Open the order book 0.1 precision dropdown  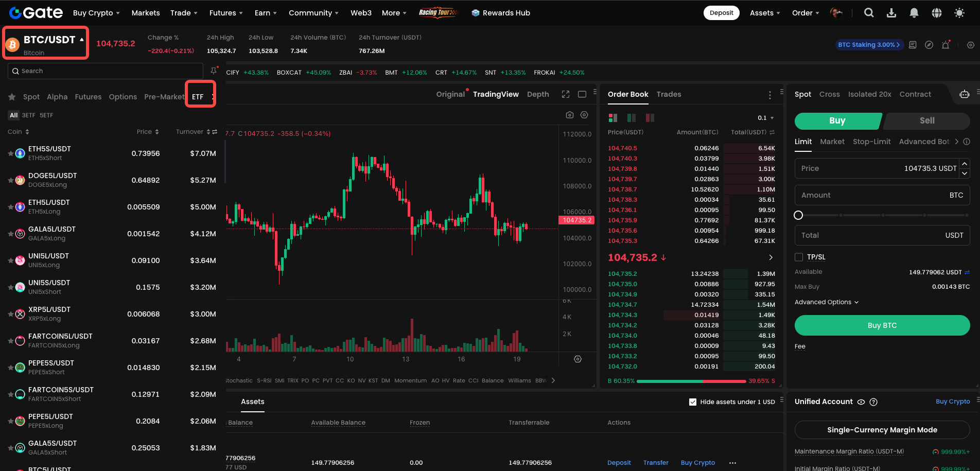point(766,118)
